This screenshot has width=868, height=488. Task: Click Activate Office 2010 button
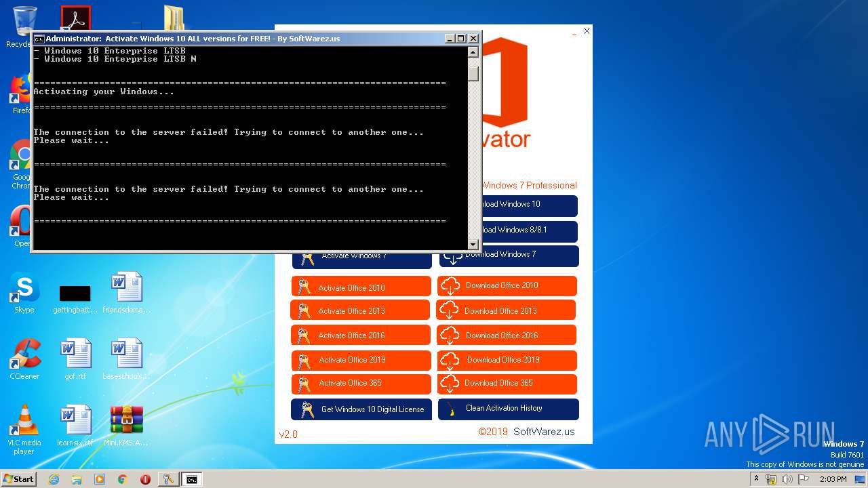click(361, 287)
